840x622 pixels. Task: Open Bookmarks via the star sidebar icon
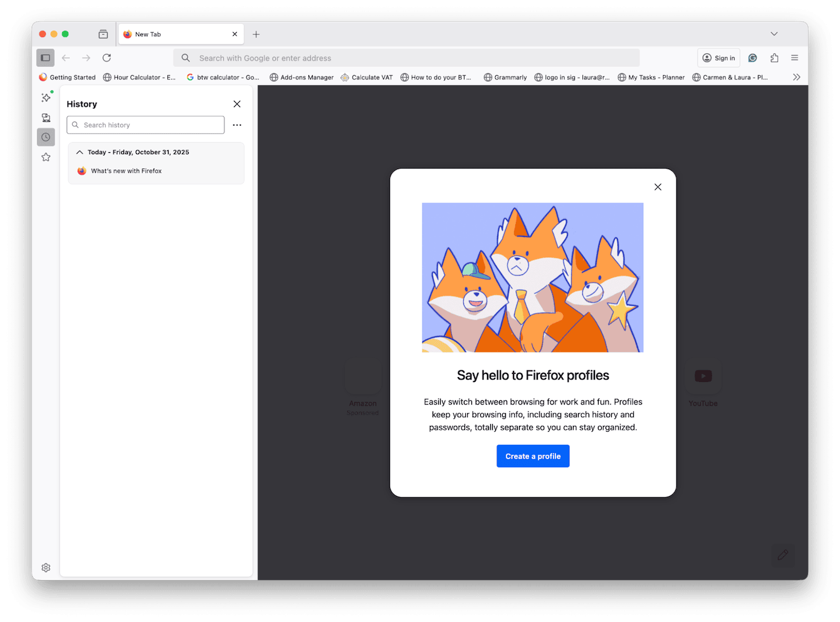click(x=45, y=157)
